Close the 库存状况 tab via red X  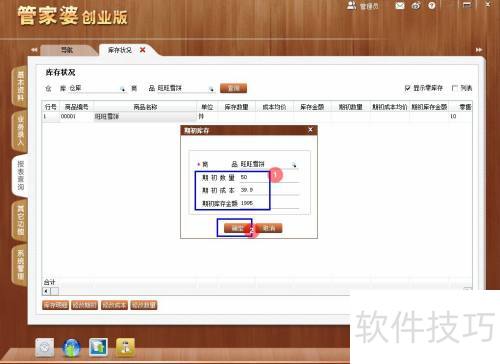[143, 50]
